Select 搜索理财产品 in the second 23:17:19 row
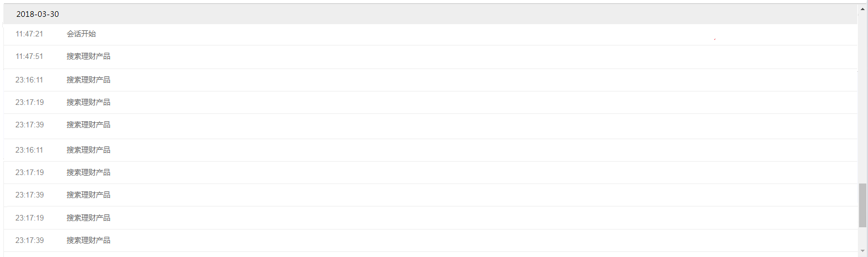This screenshot has height=257, width=868. click(x=89, y=172)
